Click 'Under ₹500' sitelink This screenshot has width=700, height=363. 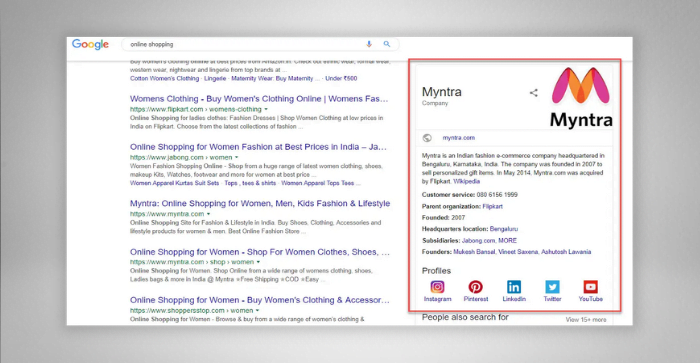341,79
